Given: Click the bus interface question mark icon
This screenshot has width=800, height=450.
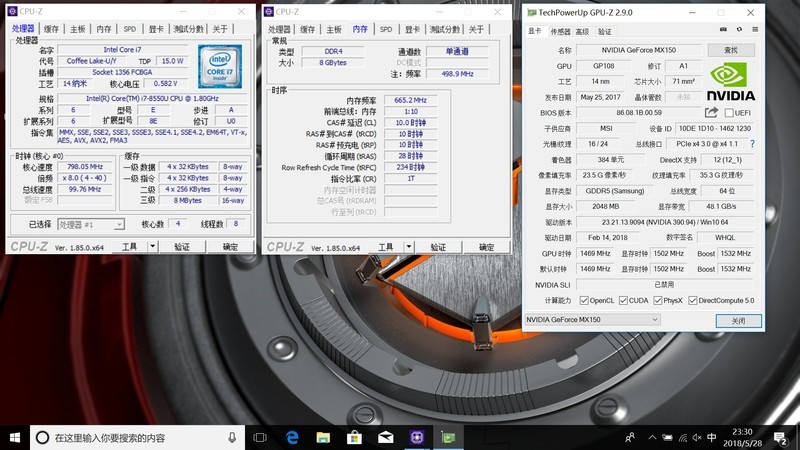Looking at the screenshot, I should coord(751,144).
